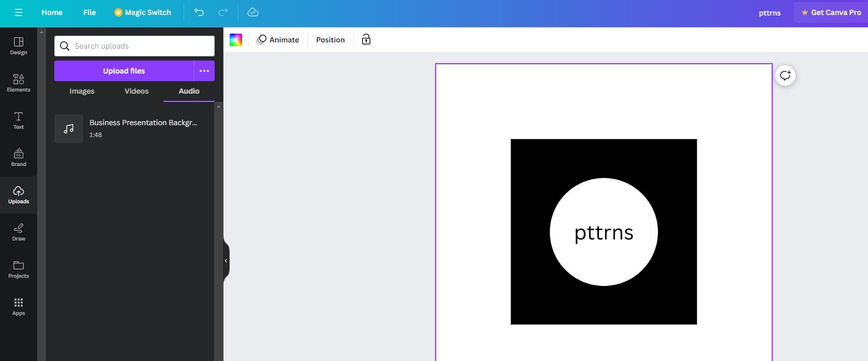Toggle the lock on the selected element
The width and height of the screenshot is (868, 361).
(366, 39)
